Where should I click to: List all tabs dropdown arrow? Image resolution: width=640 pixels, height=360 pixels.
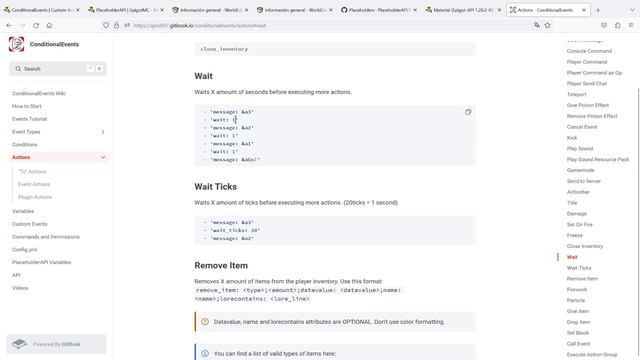point(633,10)
